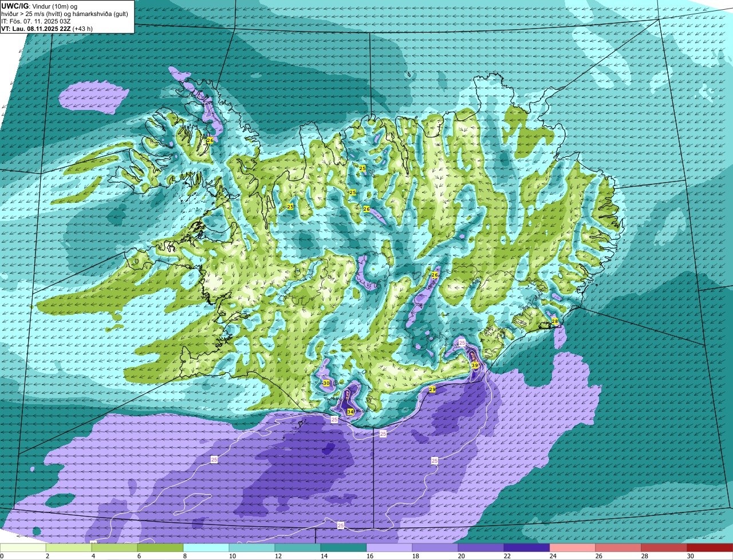The width and height of the screenshot is (733, 560).
Task: Click the 8–10 m/s pale cyan legend swatch
Action: click(206, 547)
